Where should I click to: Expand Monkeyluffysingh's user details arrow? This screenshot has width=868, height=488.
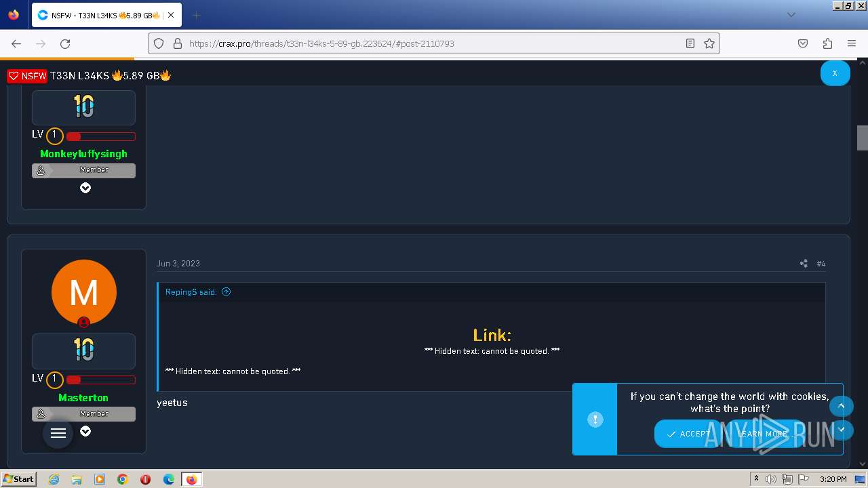click(x=85, y=188)
